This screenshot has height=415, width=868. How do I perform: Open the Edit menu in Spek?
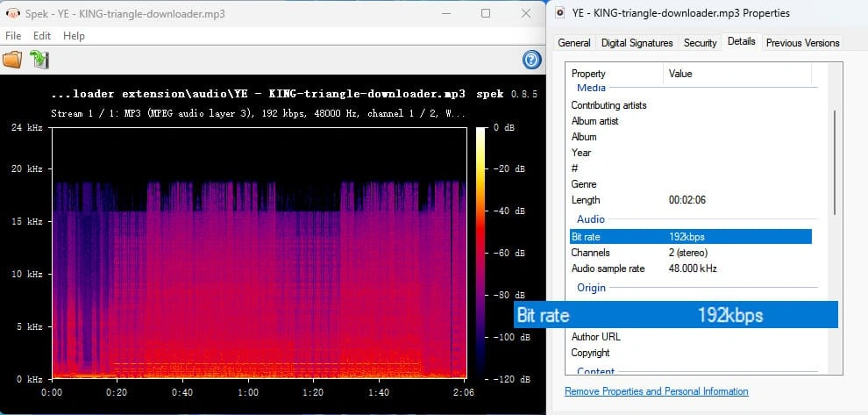(42, 36)
